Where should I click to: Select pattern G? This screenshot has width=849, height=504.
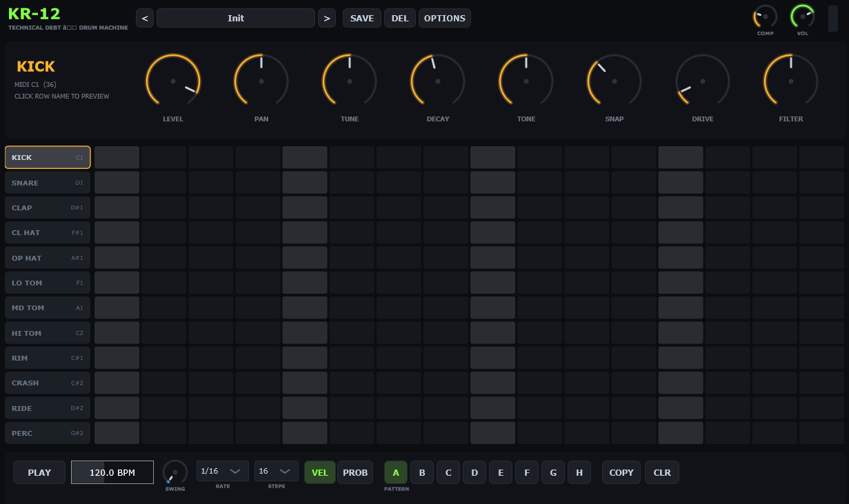(553, 472)
